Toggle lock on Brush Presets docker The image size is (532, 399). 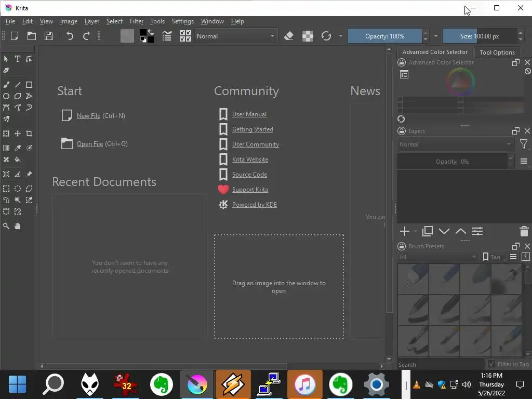pyautogui.click(x=402, y=246)
